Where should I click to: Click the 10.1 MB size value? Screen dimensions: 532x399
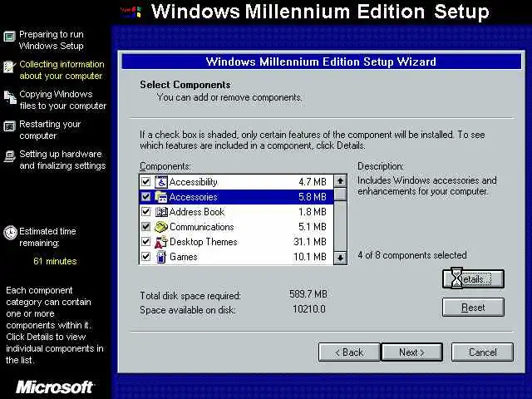(310, 257)
